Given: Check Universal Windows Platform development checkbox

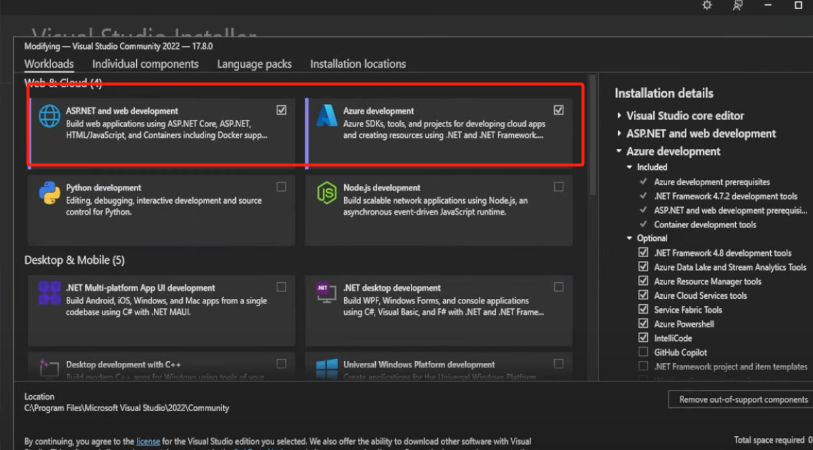Looking at the screenshot, I should coord(558,363).
